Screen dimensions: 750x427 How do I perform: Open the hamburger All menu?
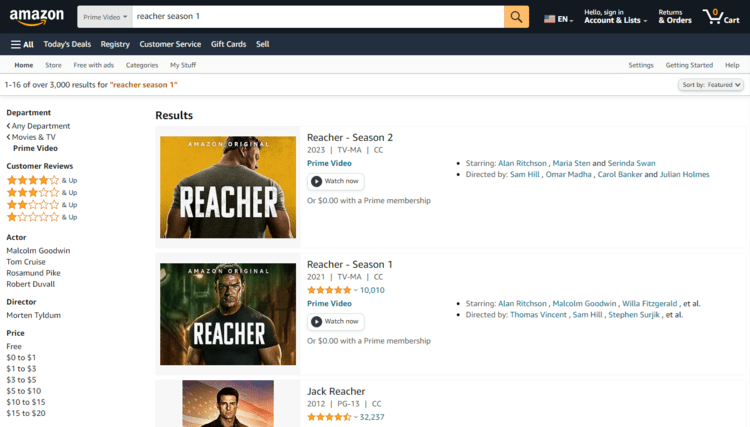click(x=22, y=44)
